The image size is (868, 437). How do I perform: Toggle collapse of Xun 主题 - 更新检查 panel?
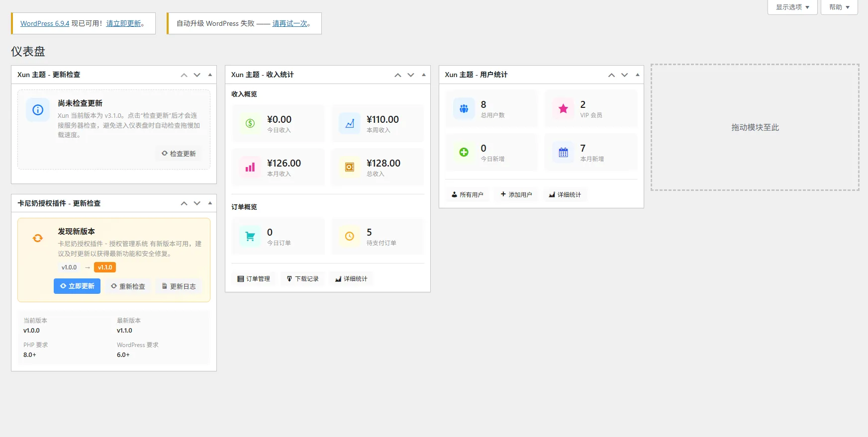coord(210,75)
